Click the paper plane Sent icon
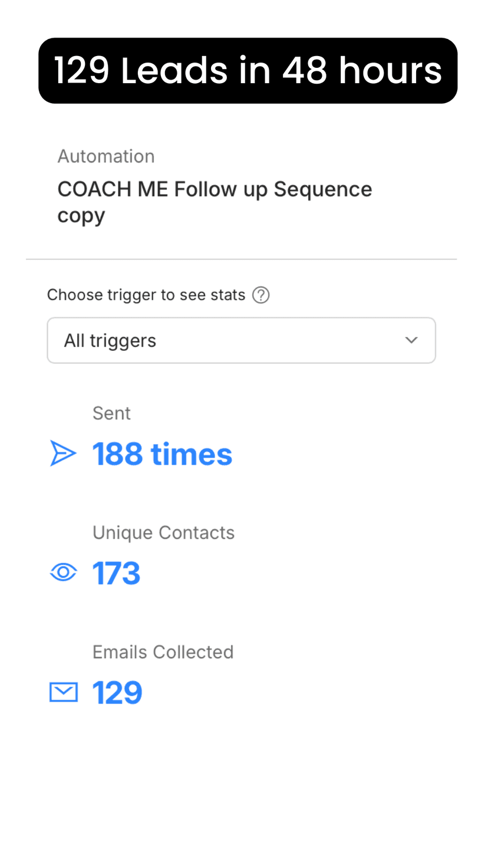Image resolution: width=488 pixels, height=868 pixels. [x=63, y=454]
